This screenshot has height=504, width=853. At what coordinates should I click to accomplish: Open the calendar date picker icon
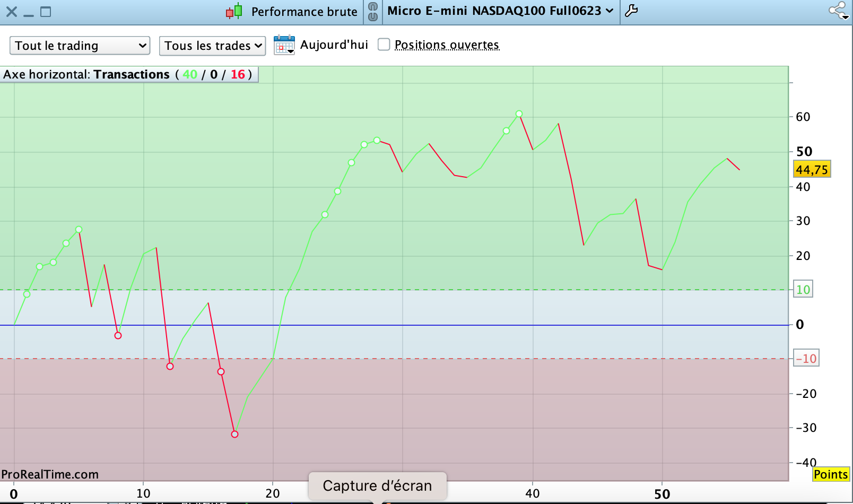click(284, 45)
